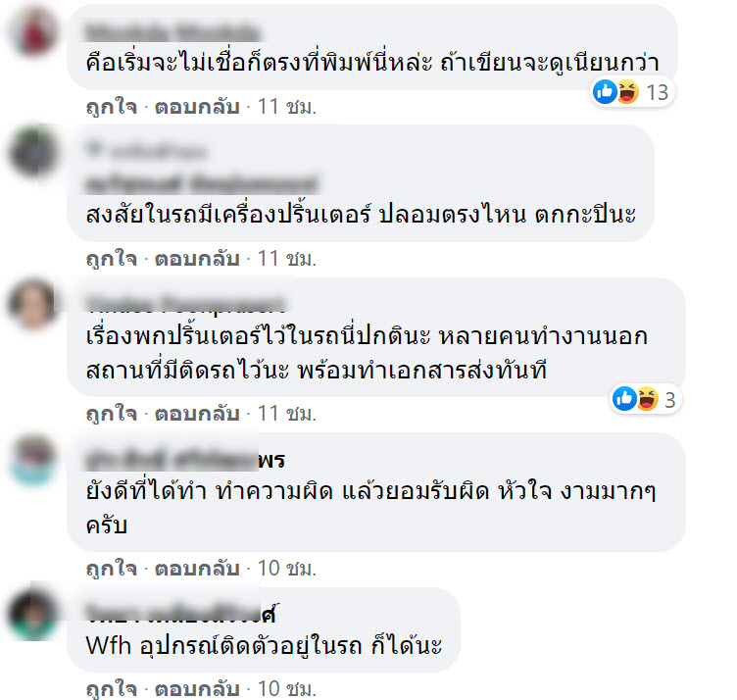Click ตอบกลับ under the first comment
Viewport: 737px width, 700px height.
pyautogui.click(x=197, y=107)
